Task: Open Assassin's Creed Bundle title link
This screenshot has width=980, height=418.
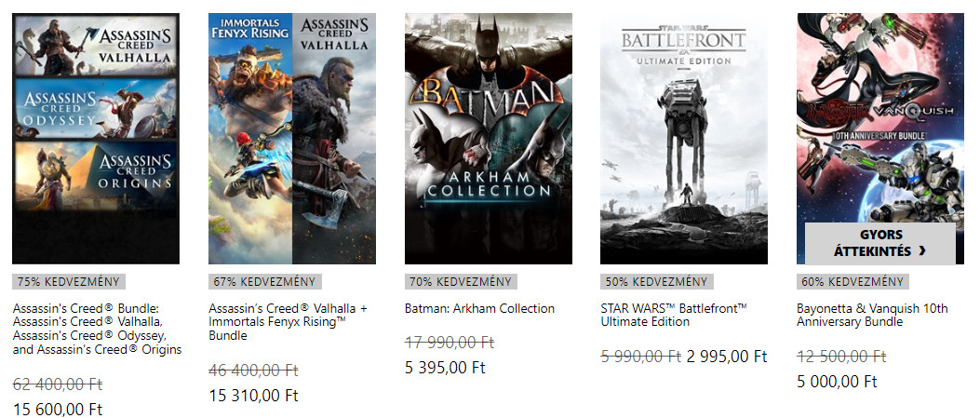Action: pyautogui.click(x=97, y=329)
